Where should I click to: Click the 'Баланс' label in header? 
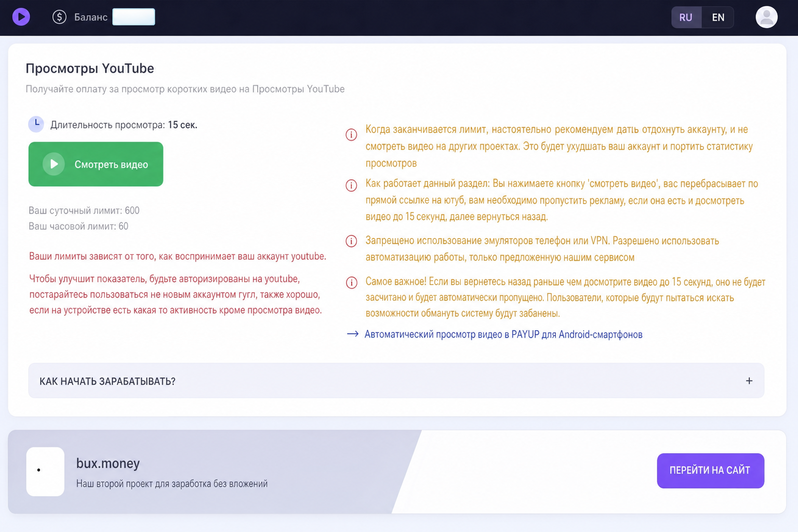coord(91,17)
